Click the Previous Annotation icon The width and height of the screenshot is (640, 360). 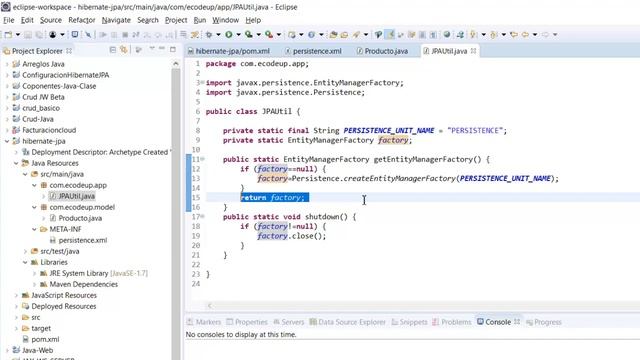[x=493, y=35]
